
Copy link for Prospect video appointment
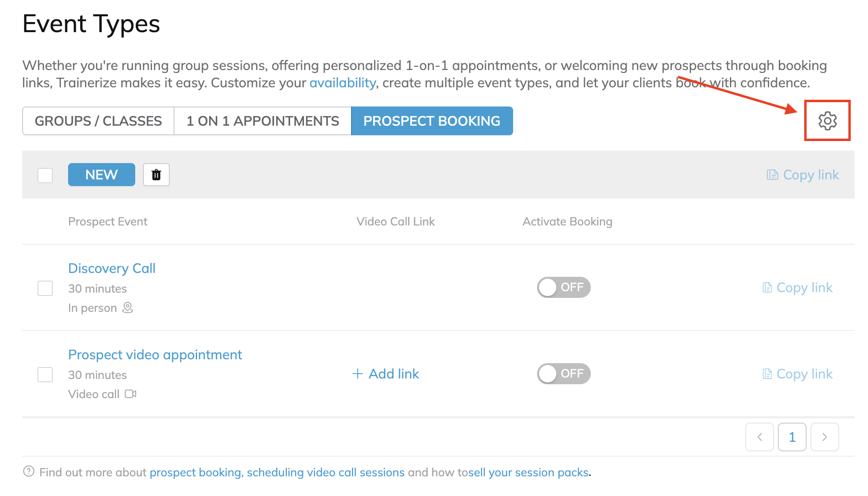[797, 374]
